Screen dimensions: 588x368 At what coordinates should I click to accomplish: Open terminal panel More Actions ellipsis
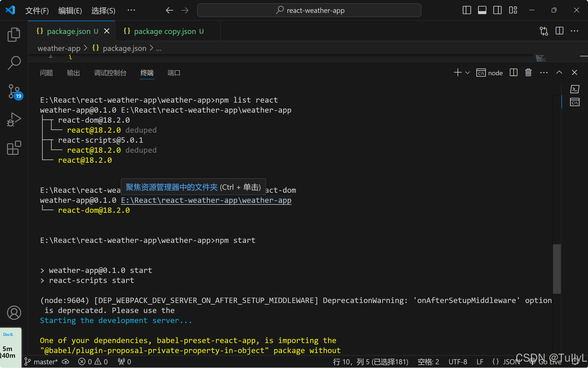coord(544,73)
